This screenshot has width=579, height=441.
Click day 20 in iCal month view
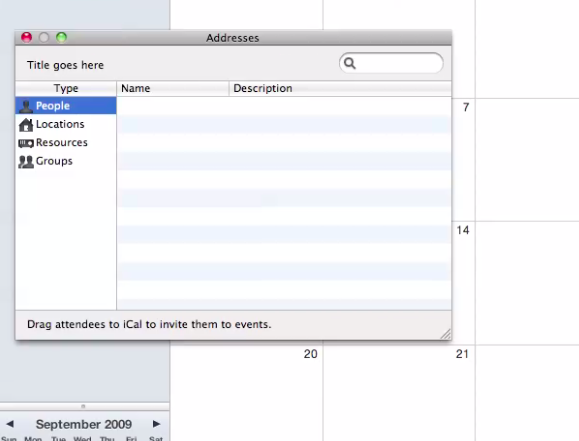coord(311,354)
